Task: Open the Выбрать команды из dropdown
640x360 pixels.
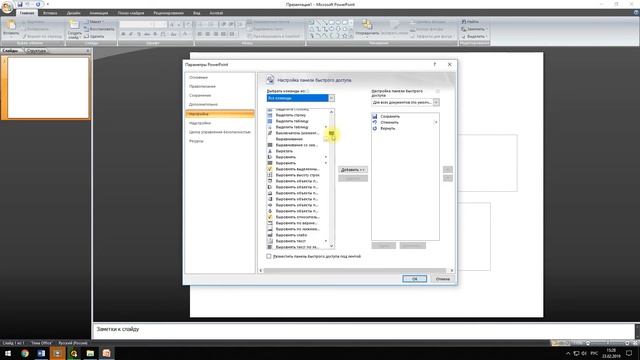Action: [x=300, y=98]
